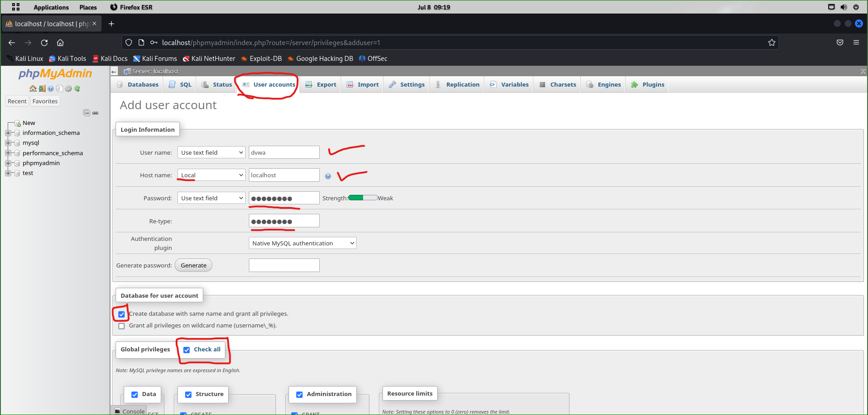Open Host name 'Local' dropdown
Image resolution: width=868 pixels, height=415 pixels.
click(211, 175)
